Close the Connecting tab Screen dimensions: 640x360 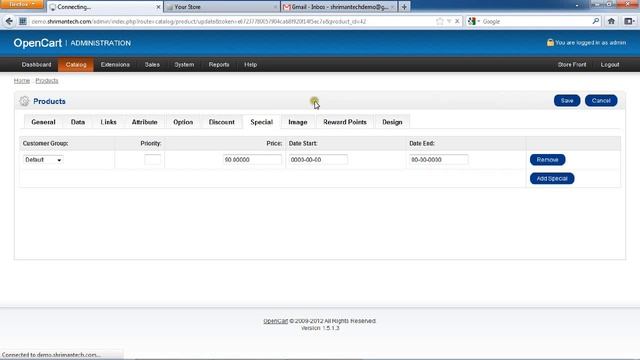[158, 7]
